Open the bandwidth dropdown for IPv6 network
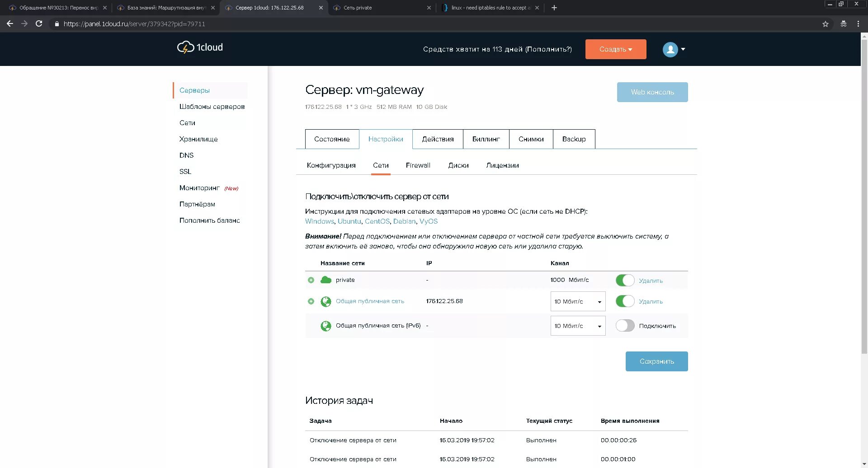The image size is (868, 468). pos(578,326)
